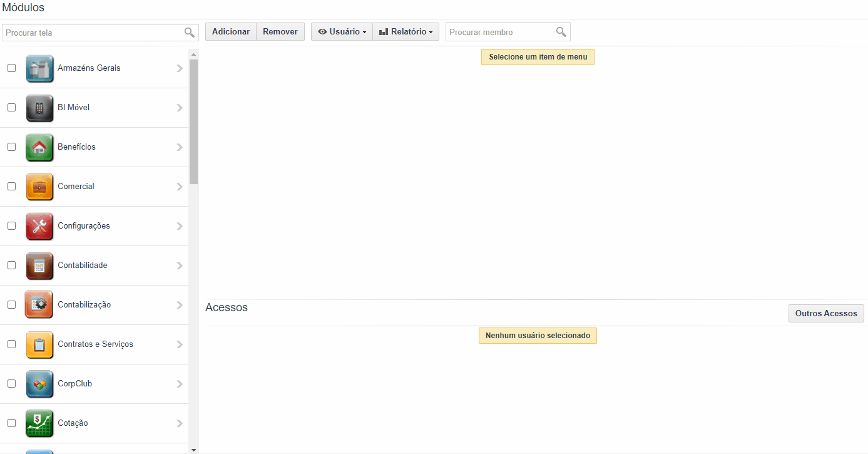Select the Cotação label
868x454 pixels.
point(73,423)
